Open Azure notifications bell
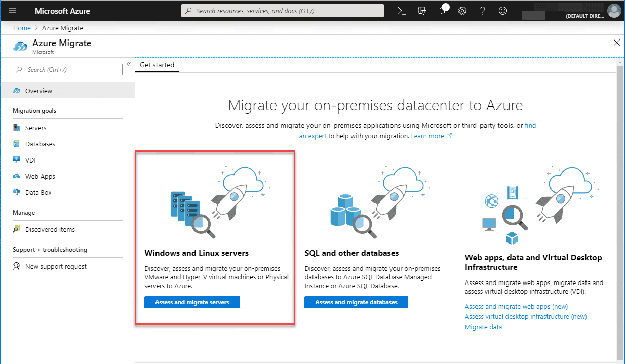Viewport: 625px width, 364px height. click(x=442, y=10)
